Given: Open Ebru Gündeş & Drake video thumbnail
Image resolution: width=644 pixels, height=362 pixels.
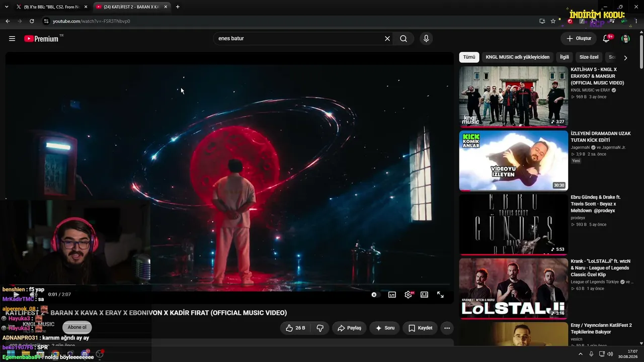Looking at the screenshot, I should click(x=514, y=225).
